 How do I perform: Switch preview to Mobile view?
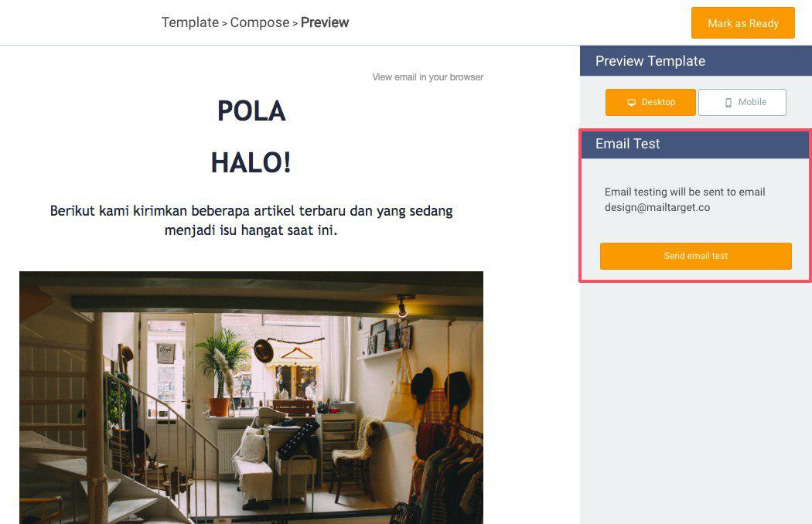742,102
